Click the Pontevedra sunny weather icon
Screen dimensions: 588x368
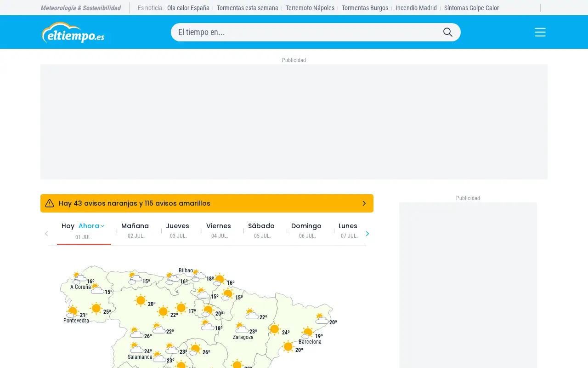[x=72, y=311]
